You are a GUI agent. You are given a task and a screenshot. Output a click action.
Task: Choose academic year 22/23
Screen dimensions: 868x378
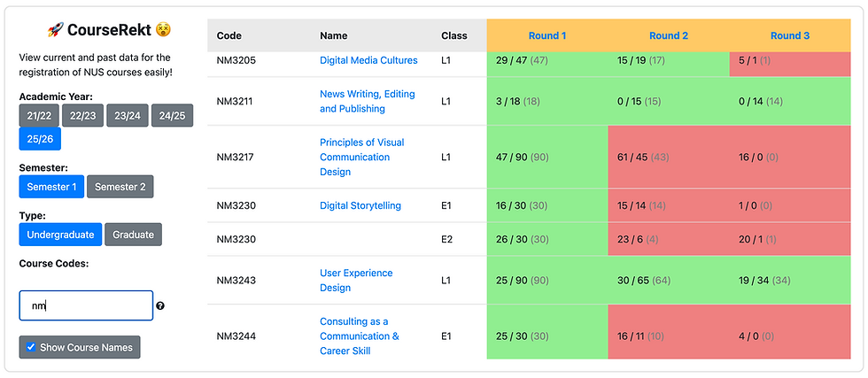tap(82, 116)
